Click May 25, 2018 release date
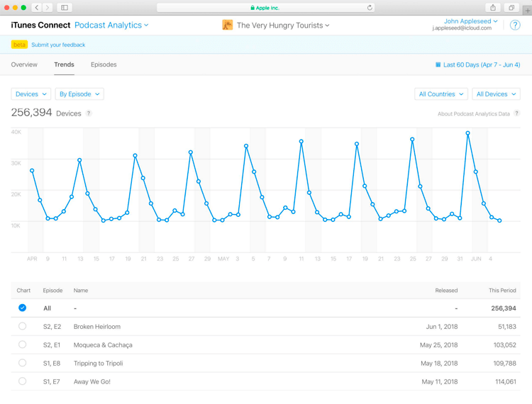532x404 pixels. click(438, 345)
